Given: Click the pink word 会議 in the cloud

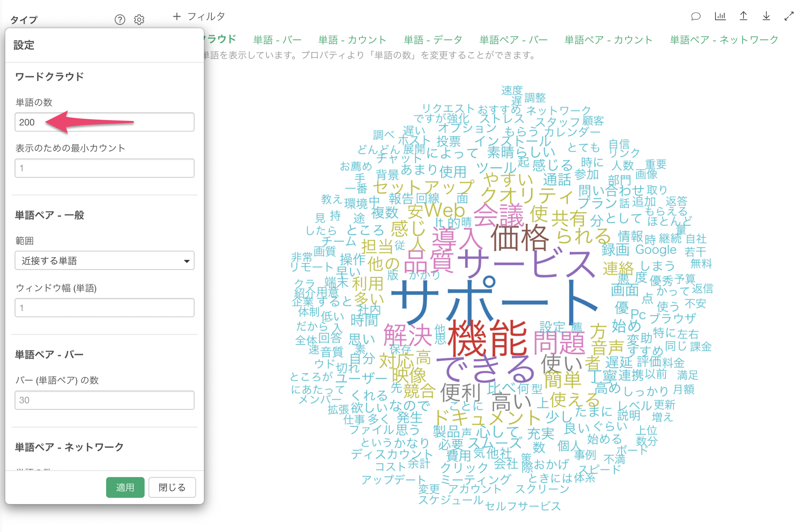Looking at the screenshot, I should 498,215.
